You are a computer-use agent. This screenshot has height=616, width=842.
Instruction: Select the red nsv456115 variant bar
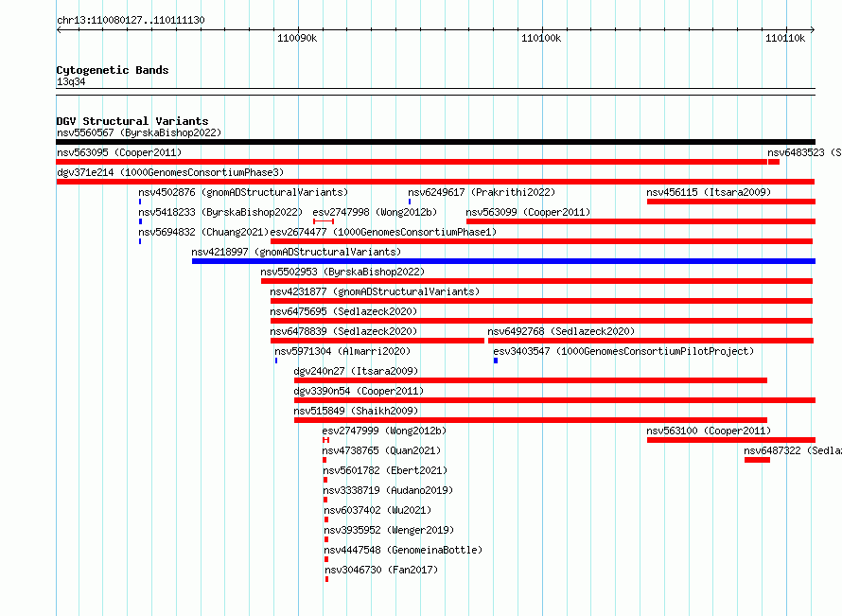[731, 202]
